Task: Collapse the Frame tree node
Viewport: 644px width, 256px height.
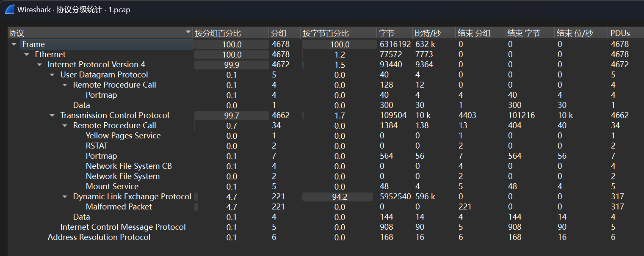Action: (x=14, y=44)
